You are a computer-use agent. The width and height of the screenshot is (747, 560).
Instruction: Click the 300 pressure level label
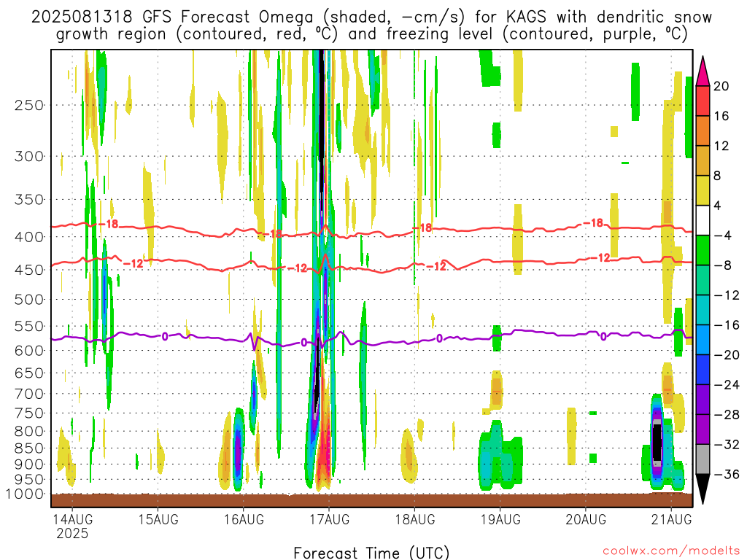[29, 156]
